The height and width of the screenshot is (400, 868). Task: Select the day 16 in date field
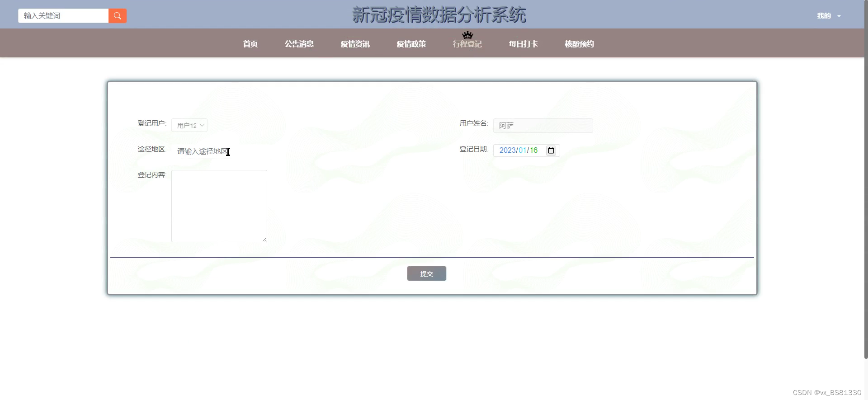(x=534, y=151)
